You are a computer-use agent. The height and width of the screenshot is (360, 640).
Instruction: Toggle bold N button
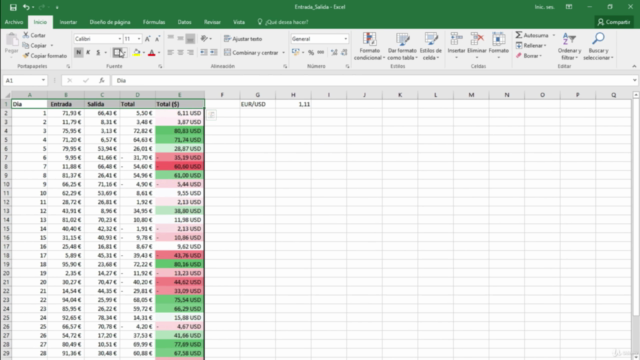pyautogui.click(x=78, y=52)
